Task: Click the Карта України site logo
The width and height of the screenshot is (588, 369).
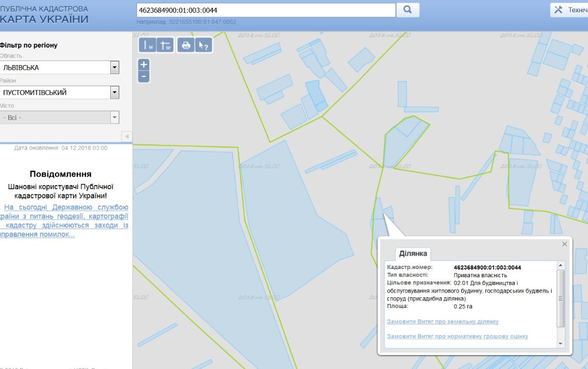Action: [44, 14]
